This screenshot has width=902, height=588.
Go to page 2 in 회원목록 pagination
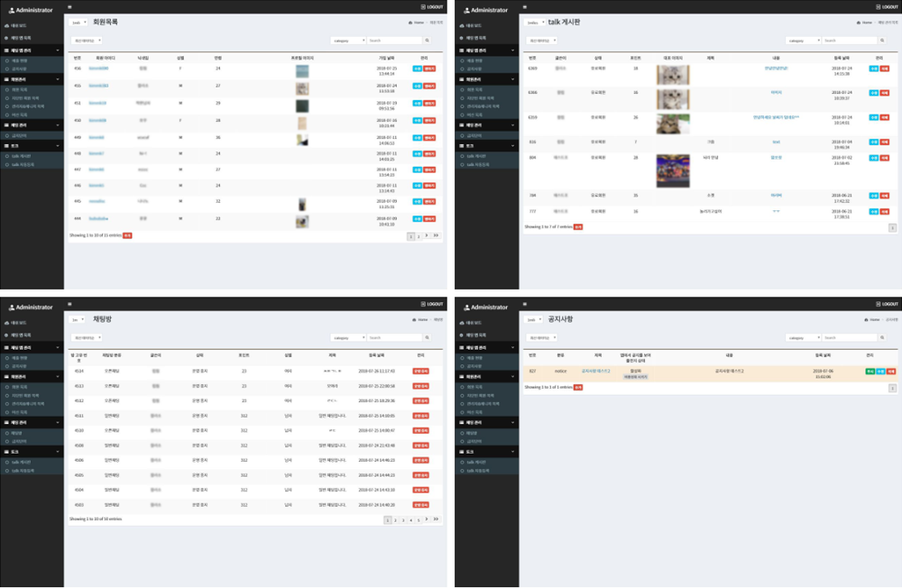(419, 236)
